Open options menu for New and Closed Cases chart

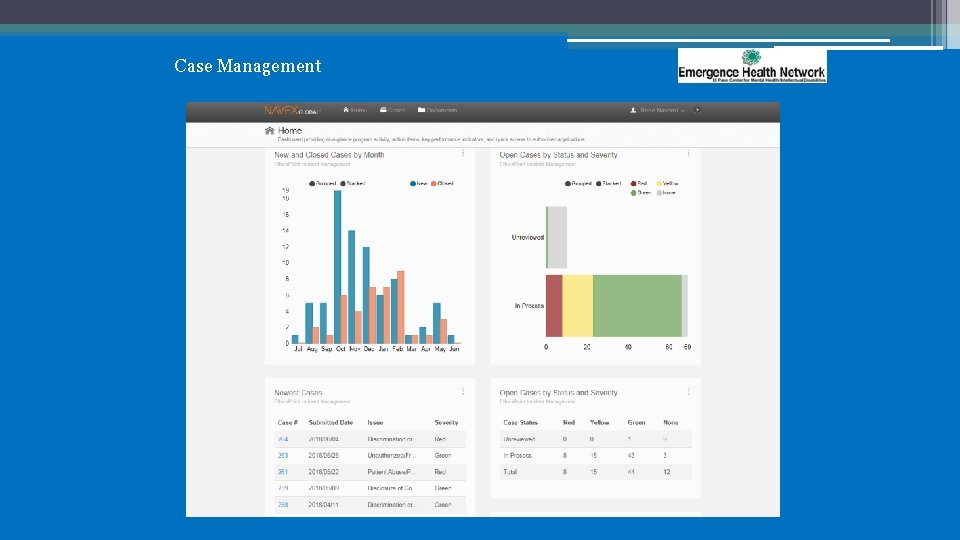pyautogui.click(x=463, y=153)
